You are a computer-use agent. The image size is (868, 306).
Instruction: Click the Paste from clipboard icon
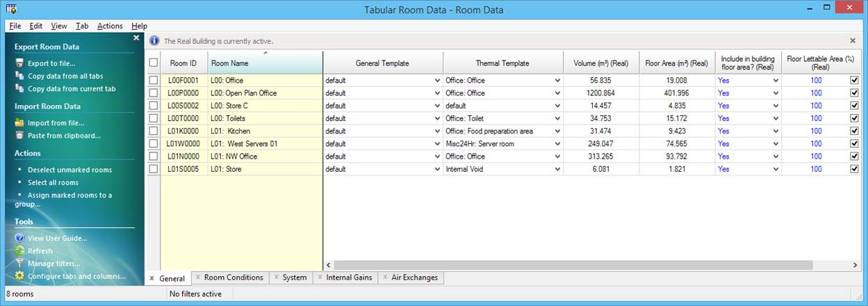point(19,136)
